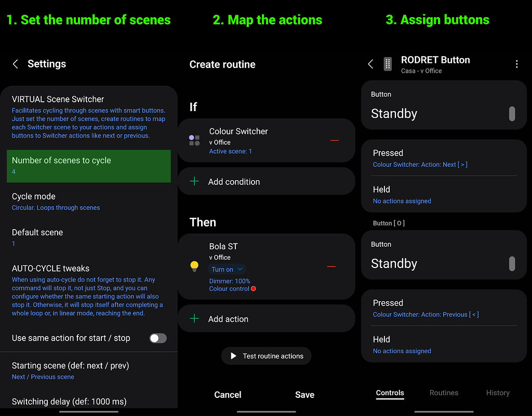Click the plus icon beside Add condition

[194, 182]
